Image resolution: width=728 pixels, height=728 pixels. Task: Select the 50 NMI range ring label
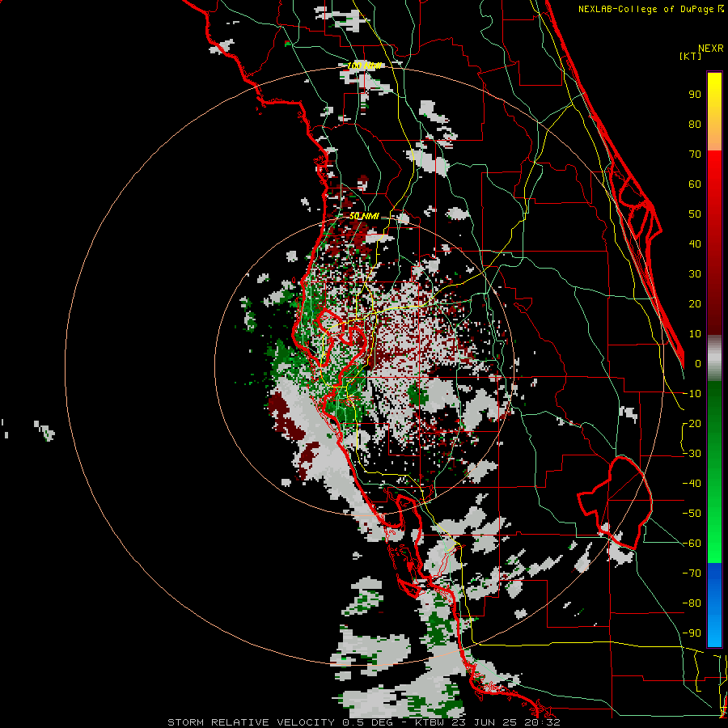[364, 216]
